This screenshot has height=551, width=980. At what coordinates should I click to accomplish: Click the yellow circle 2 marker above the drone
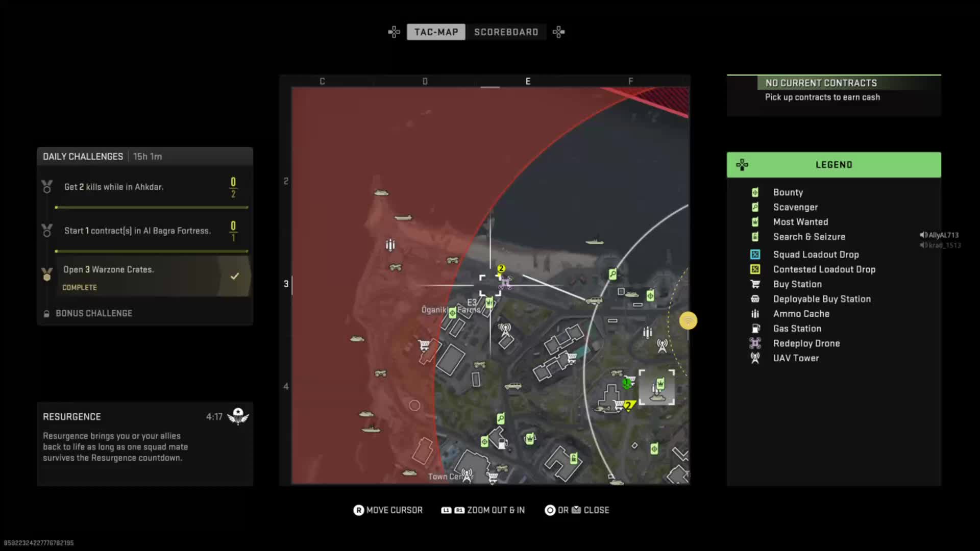coord(501,268)
